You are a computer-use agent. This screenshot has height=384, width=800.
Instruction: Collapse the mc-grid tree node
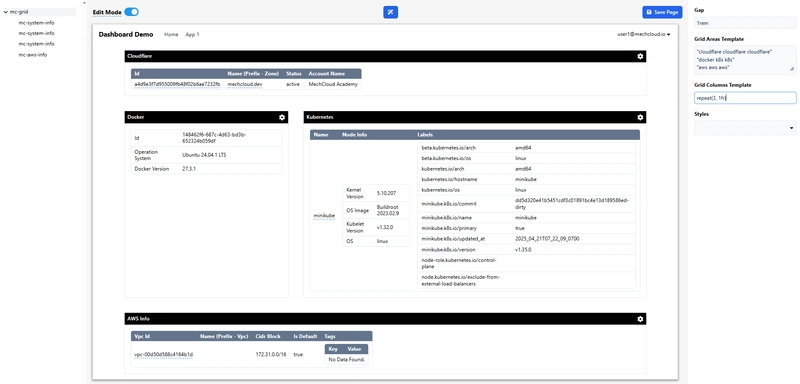point(6,12)
